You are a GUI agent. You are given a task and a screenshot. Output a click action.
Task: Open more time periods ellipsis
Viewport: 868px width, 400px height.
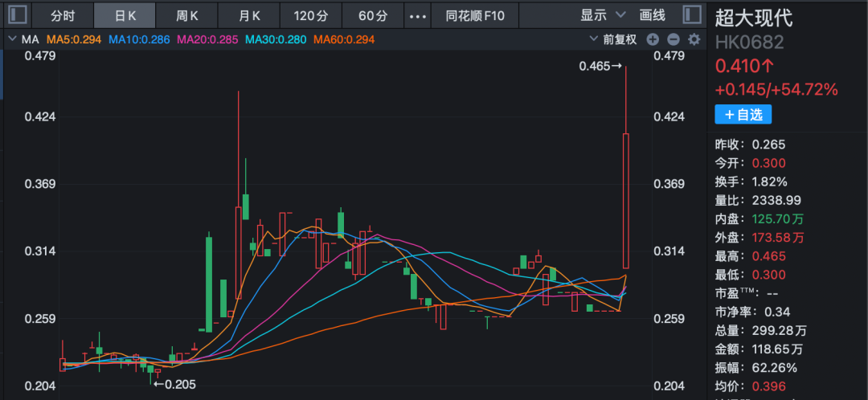[x=418, y=15]
